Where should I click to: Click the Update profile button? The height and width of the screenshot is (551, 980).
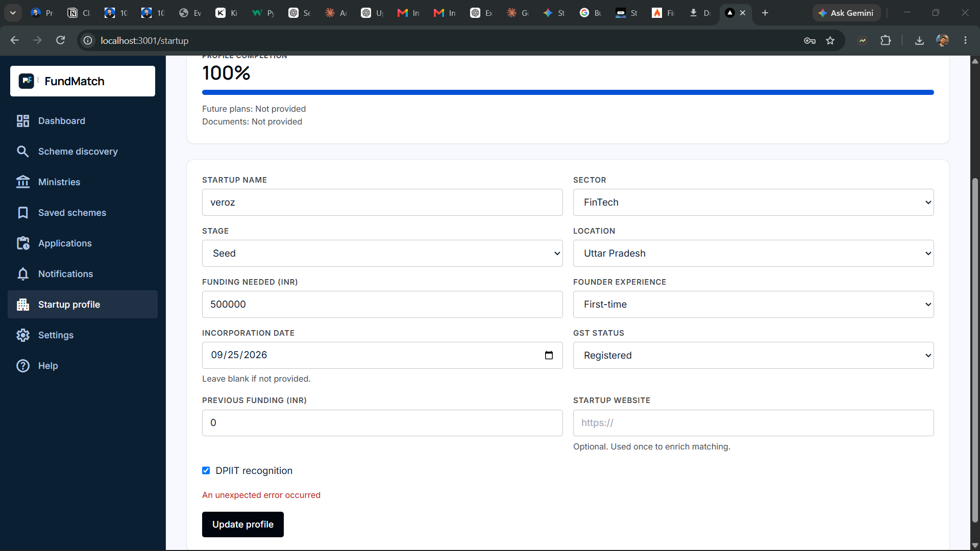pyautogui.click(x=243, y=524)
